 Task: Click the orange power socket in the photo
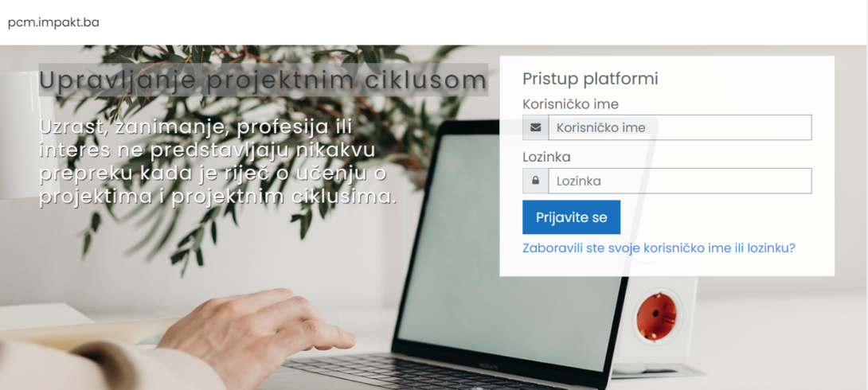pos(656,317)
